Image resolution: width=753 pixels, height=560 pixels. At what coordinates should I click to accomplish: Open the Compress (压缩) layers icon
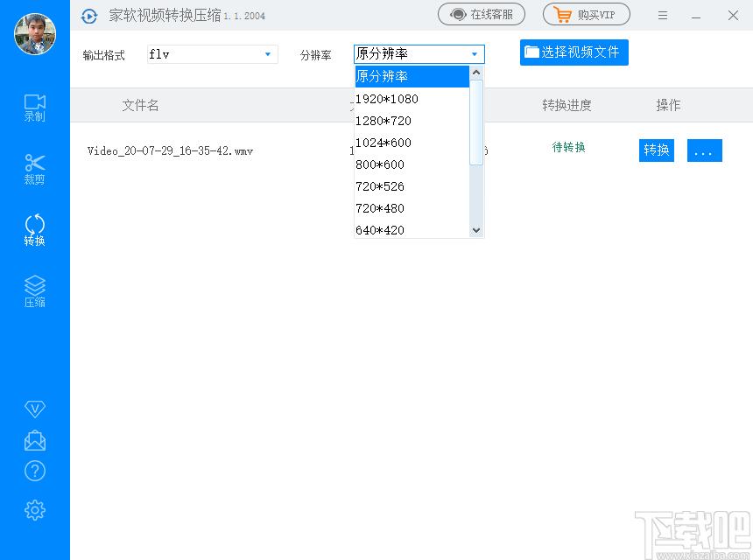(x=35, y=291)
